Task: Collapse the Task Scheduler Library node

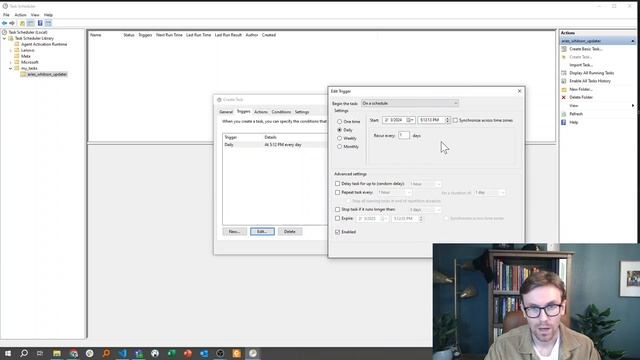Action: point(4,38)
